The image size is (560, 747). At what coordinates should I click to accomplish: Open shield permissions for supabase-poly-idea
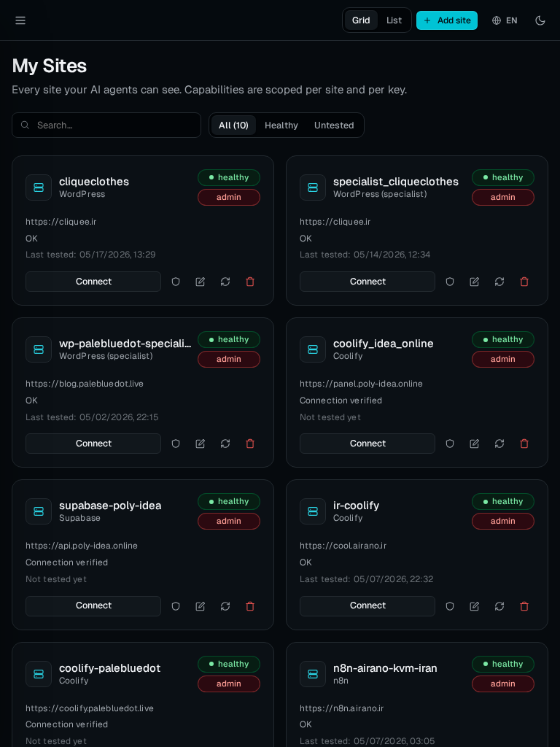click(176, 606)
